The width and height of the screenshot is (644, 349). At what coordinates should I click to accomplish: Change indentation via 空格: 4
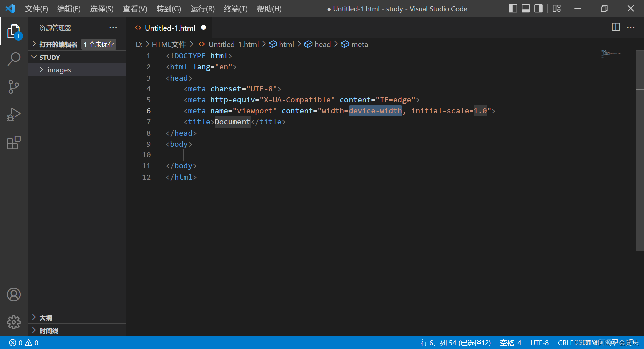pos(511,343)
